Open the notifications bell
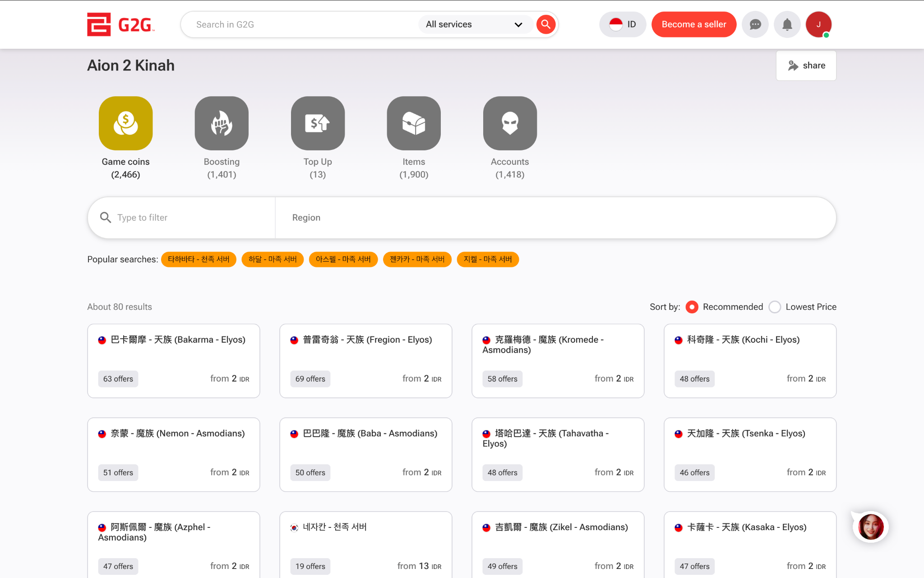924x578 pixels. tap(787, 24)
